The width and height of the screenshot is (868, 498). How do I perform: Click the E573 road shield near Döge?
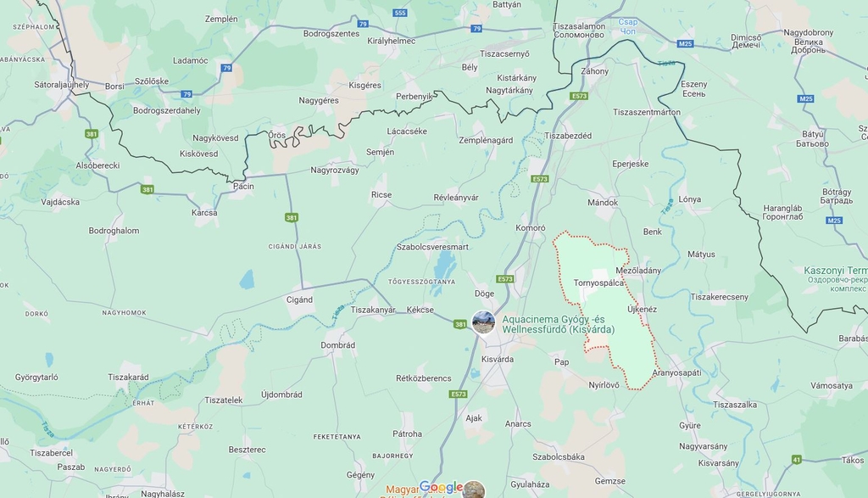pos(505,279)
